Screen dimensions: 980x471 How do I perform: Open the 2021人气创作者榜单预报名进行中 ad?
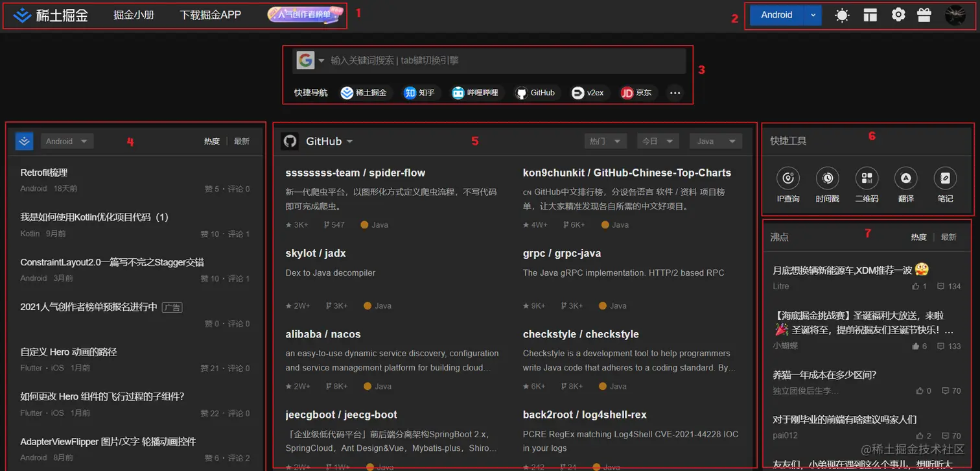(x=89, y=307)
